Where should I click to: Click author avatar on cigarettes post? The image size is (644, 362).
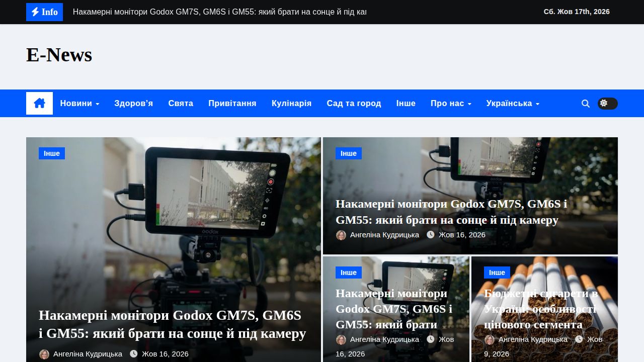[490, 339]
